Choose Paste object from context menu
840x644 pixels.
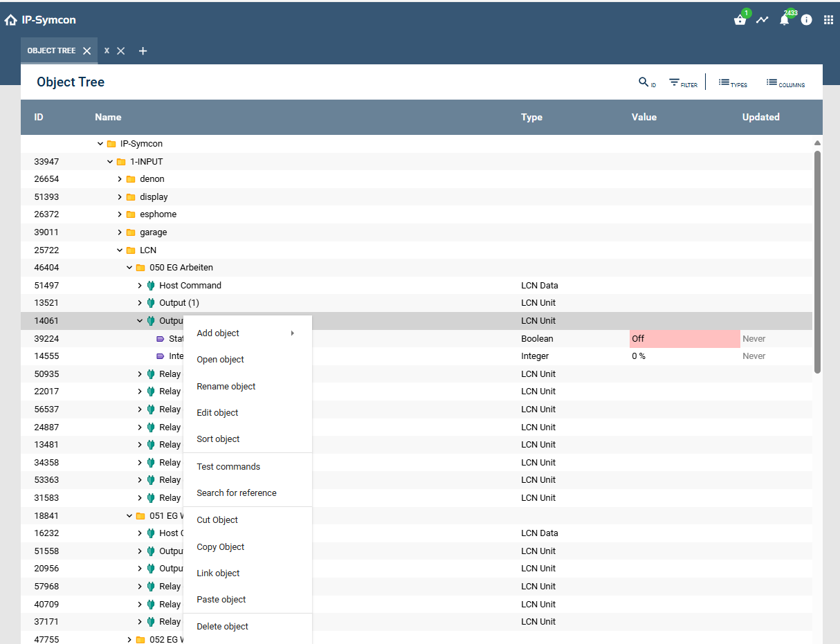point(247,600)
